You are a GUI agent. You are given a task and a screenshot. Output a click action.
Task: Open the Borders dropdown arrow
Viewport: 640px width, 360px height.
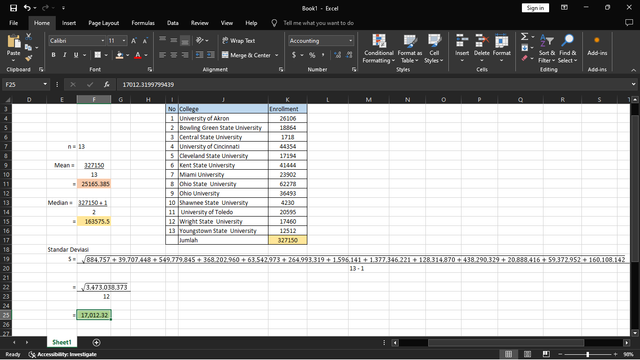pyautogui.click(x=106, y=55)
